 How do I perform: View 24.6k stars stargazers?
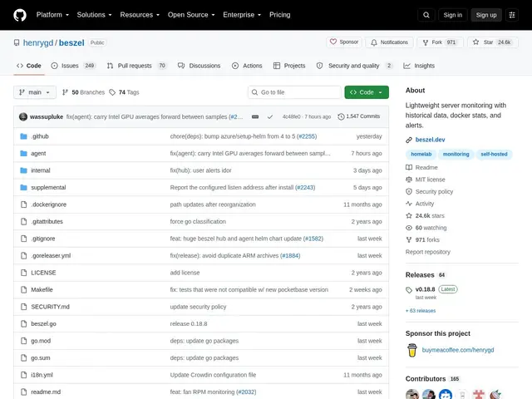tap(425, 216)
